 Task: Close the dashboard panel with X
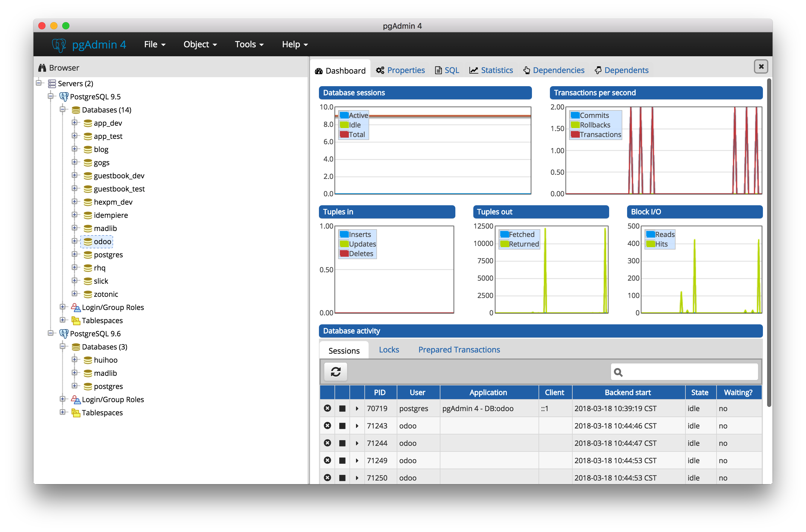coord(761,66)
